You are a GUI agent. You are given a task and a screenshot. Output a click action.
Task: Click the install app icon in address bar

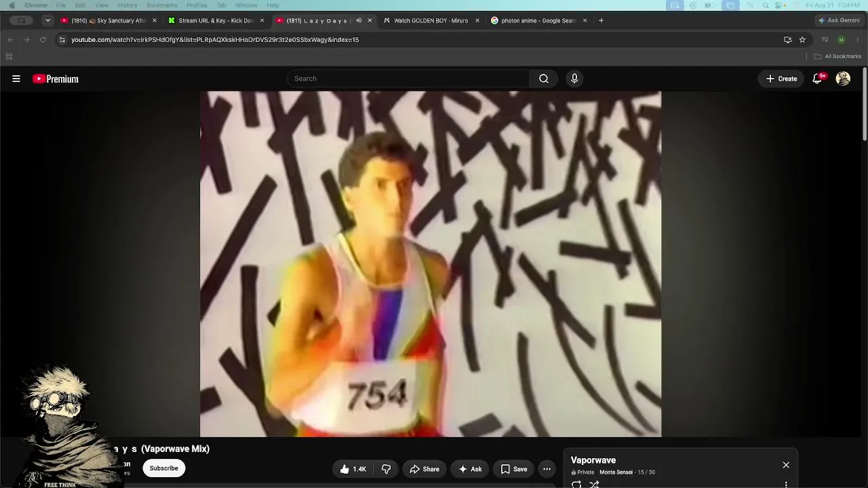click(x=787, y=40)
